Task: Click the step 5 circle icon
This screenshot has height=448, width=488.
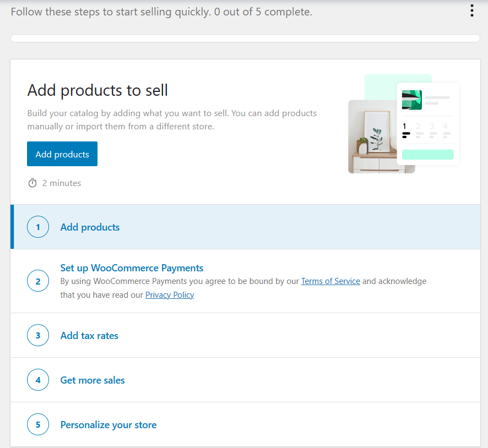Action: coord(38,424)
